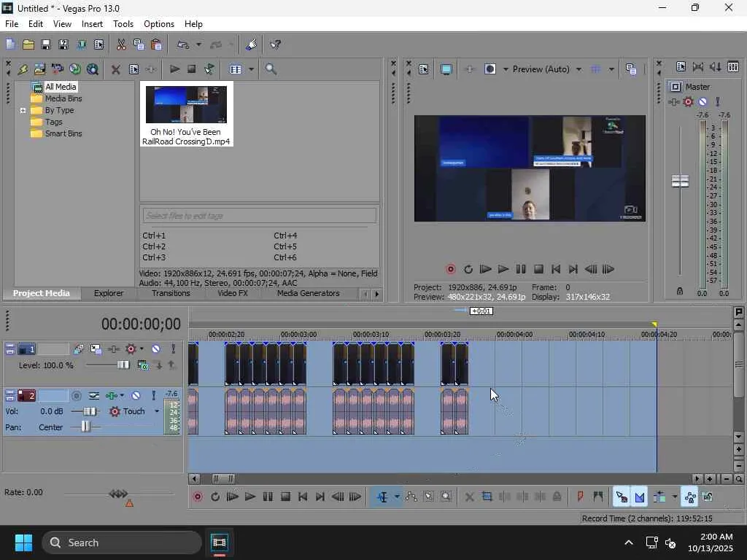Image resolution: width=747 pixels, height=560 pixels.
Task: Click the Video Preview Split Screen View icon
Action: [490, 69]
